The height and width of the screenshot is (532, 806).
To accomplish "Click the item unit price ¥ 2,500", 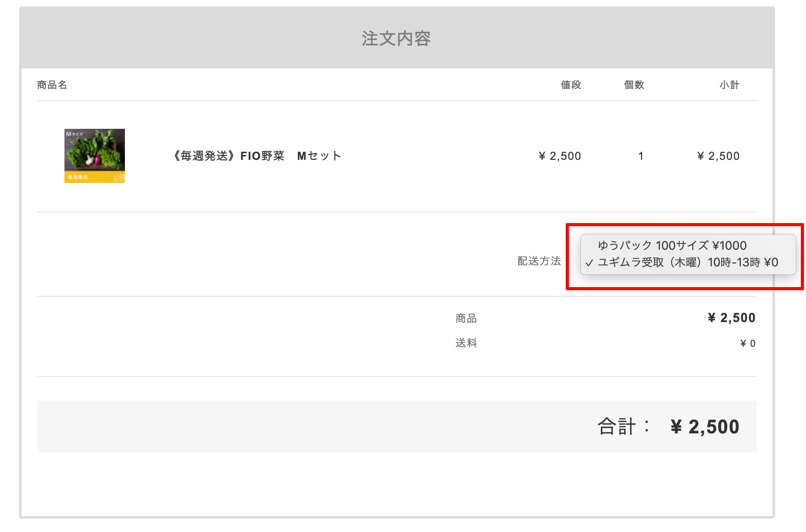I will 560,156.
